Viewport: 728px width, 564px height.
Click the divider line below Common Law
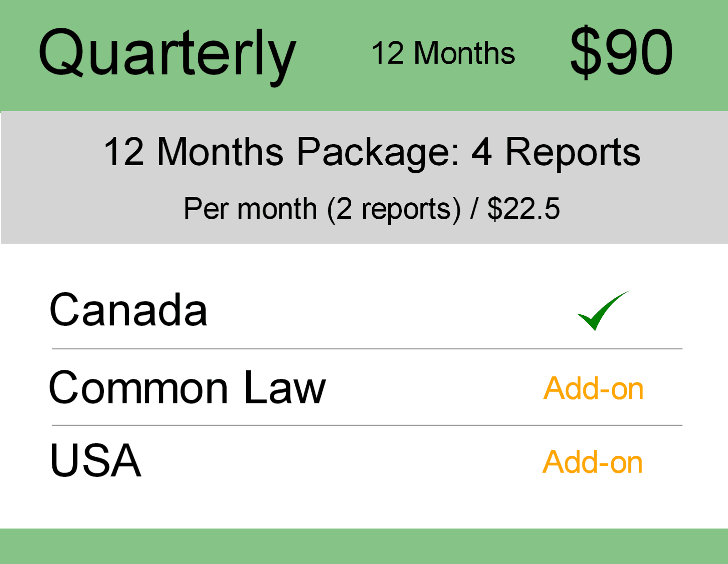[367, 425]
